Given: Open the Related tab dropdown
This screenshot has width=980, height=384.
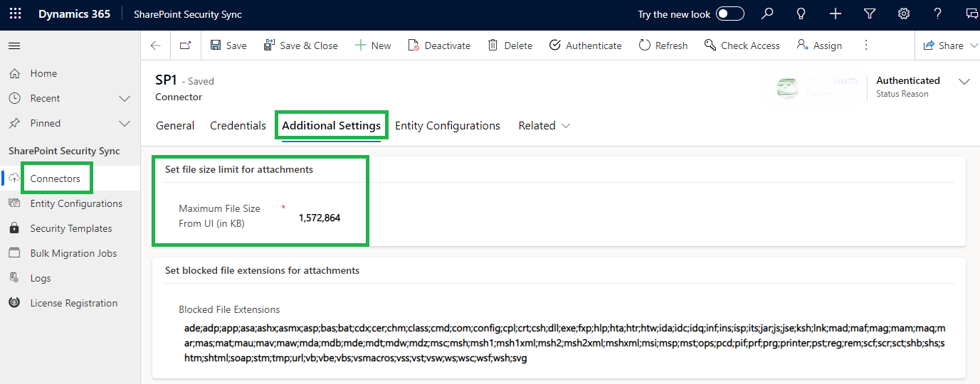Looking at the screenshot, I should pos(544,126).
